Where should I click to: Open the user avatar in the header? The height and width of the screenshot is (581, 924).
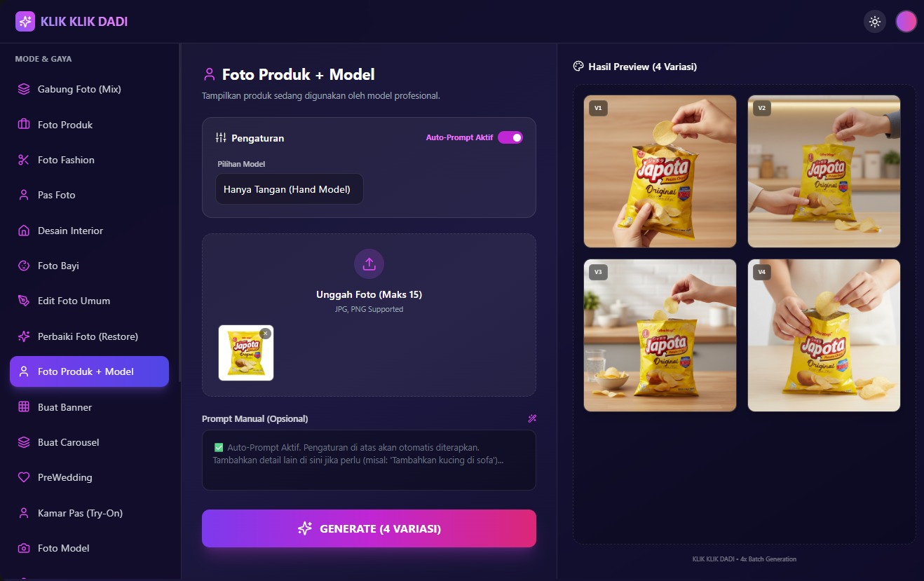tap(906, 22)
